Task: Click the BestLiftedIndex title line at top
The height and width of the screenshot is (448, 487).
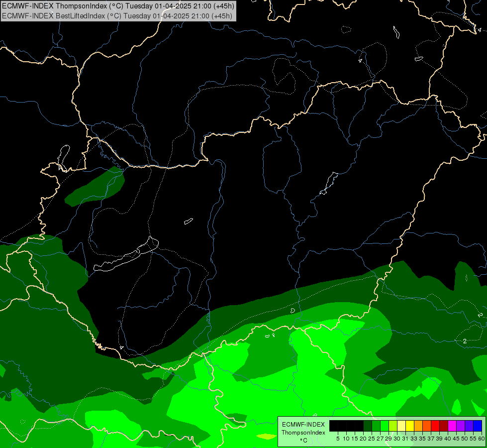Action: pyautogui.click(x=117, y=15)
